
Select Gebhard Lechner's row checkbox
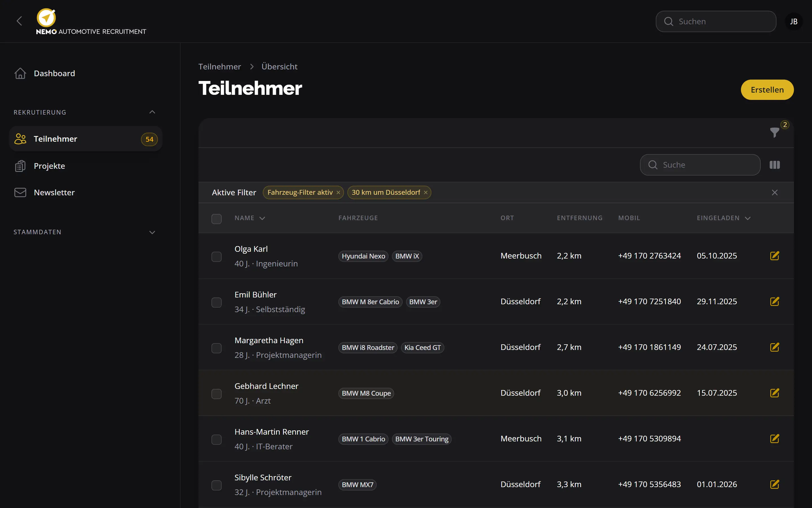(217, 394)
